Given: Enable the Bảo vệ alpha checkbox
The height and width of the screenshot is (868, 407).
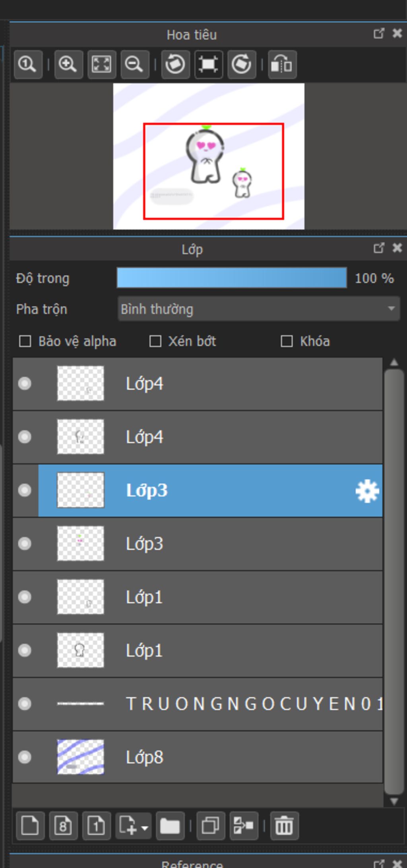Looking at the screenshot, I should (x=25, y=341).
